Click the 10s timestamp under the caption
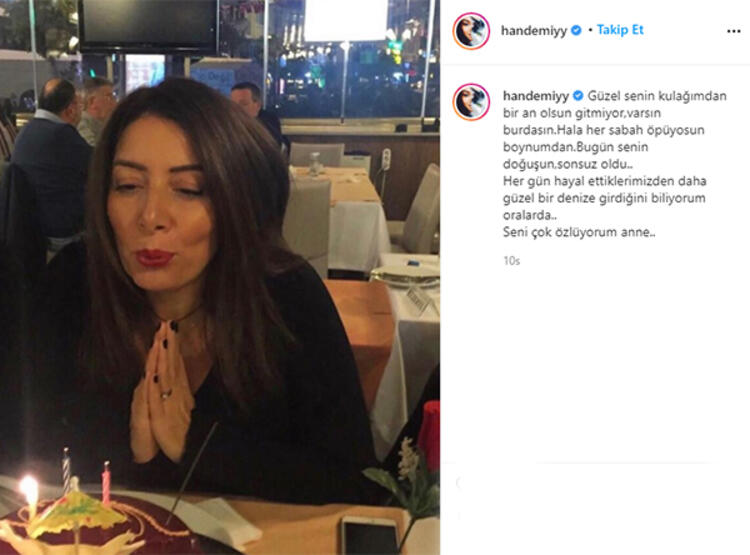Image resolution: width=750 pixels, height=555 pixels. [511, 261]
